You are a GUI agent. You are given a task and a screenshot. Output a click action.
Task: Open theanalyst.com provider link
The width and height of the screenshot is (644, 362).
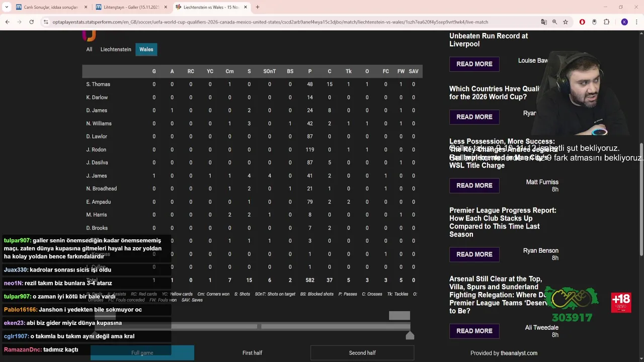click(519, 353)
